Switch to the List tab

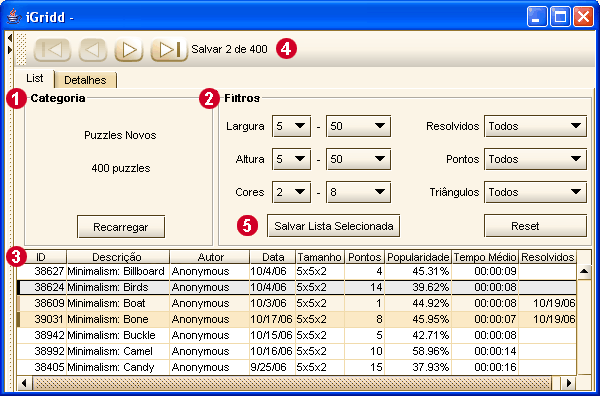(x=34, y=78)
